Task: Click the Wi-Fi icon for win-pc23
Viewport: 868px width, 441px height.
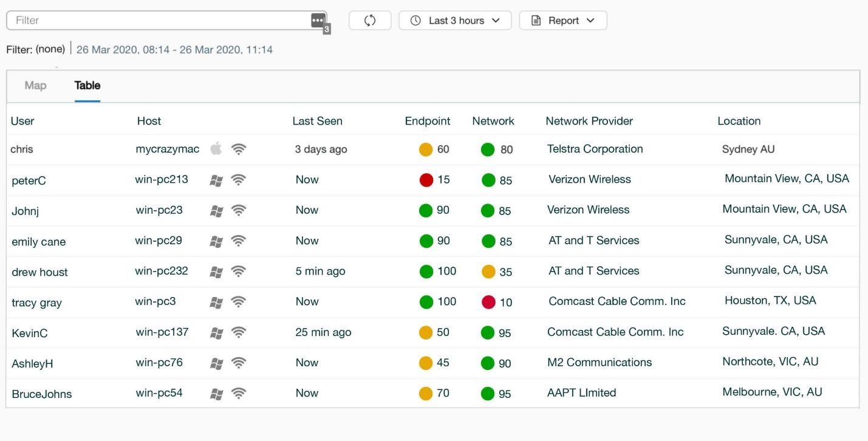Action: [x=239, y=211]
